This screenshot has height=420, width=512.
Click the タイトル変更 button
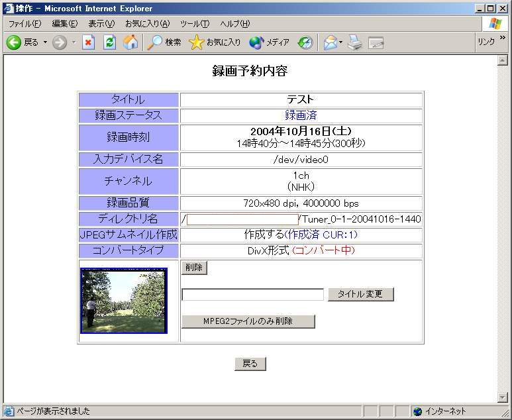click(x=360, y=294)
